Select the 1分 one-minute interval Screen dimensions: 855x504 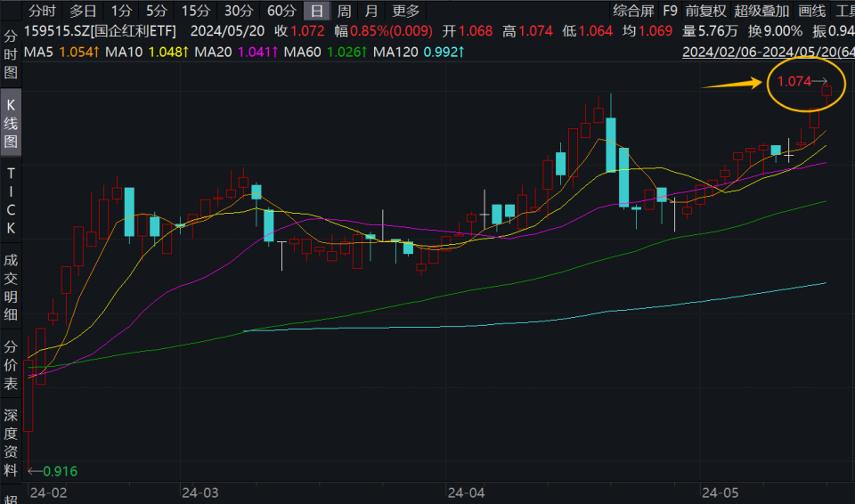(x=122, y=11)
